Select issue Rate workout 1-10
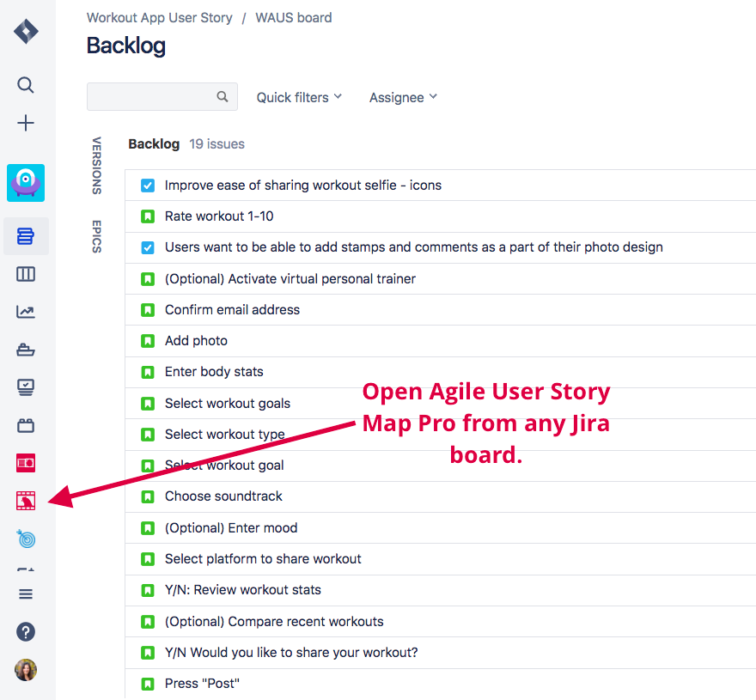 click(x=440, y=216)
